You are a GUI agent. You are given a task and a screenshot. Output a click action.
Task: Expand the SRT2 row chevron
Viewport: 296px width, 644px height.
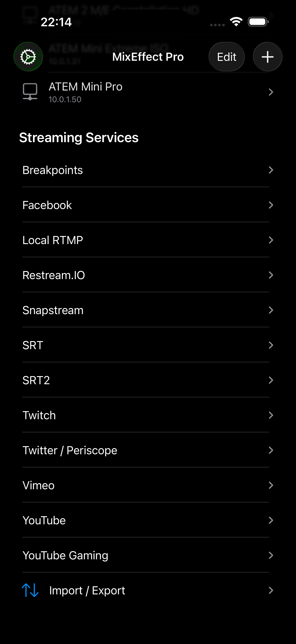[271, 380]
